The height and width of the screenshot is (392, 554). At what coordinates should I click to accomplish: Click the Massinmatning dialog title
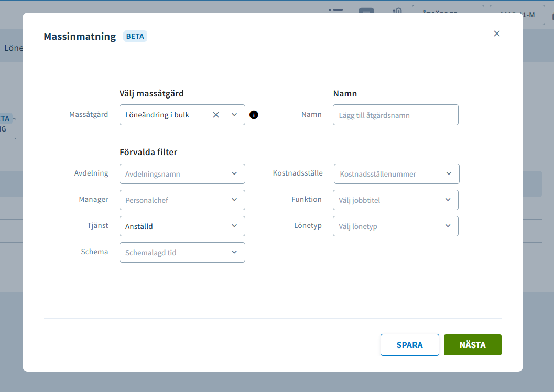80,36
